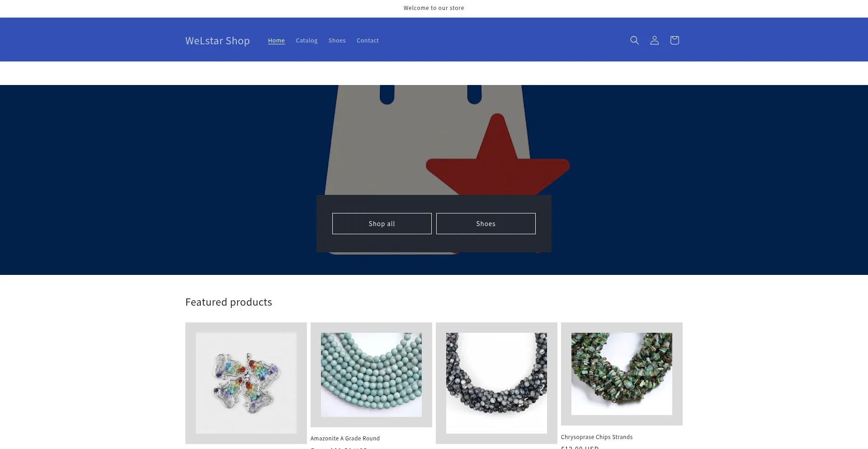Click the Amazonite A Grade Round title
Viewport: 868px width, 449px height.
click(345, 438)
